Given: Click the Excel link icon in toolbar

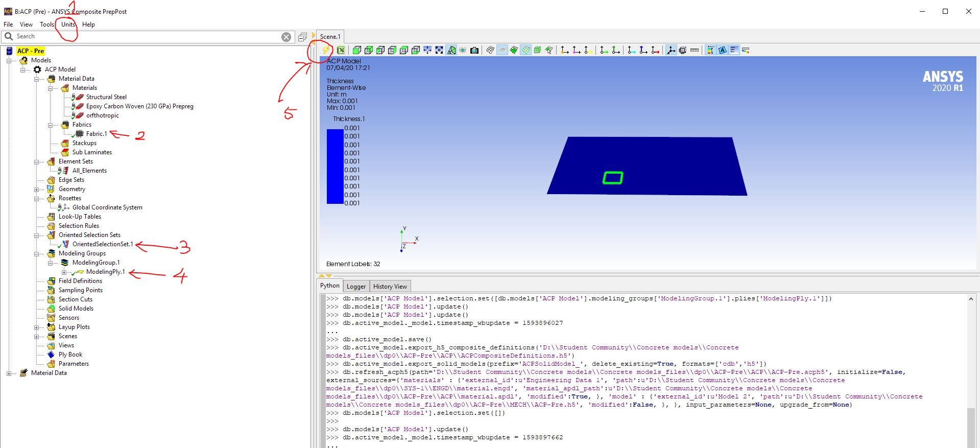Looking at the screenshot, I should tap(341, 50).
